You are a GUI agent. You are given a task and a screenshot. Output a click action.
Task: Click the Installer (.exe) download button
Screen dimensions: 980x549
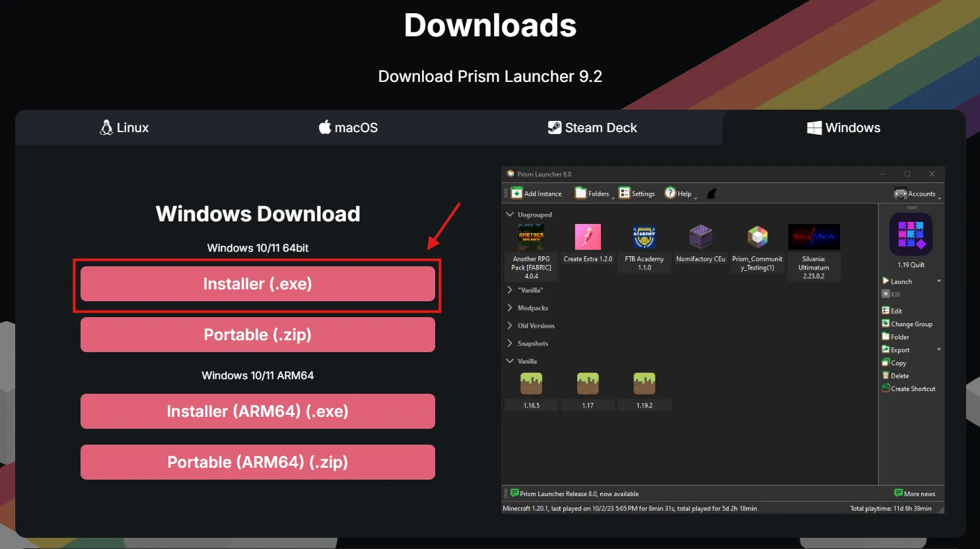pyautogui.click(x=258, y=284)
